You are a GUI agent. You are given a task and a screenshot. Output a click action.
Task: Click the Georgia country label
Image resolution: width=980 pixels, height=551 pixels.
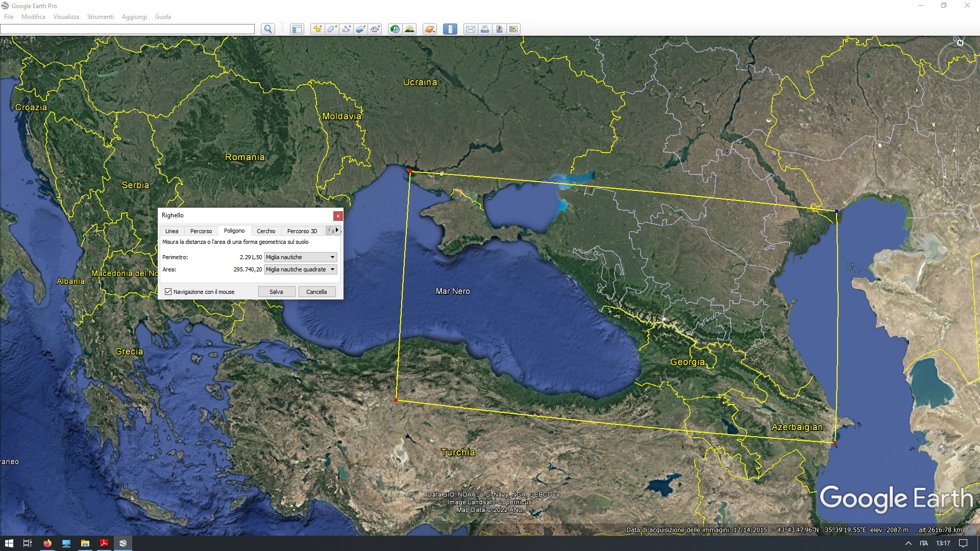(x=688, y=362)
